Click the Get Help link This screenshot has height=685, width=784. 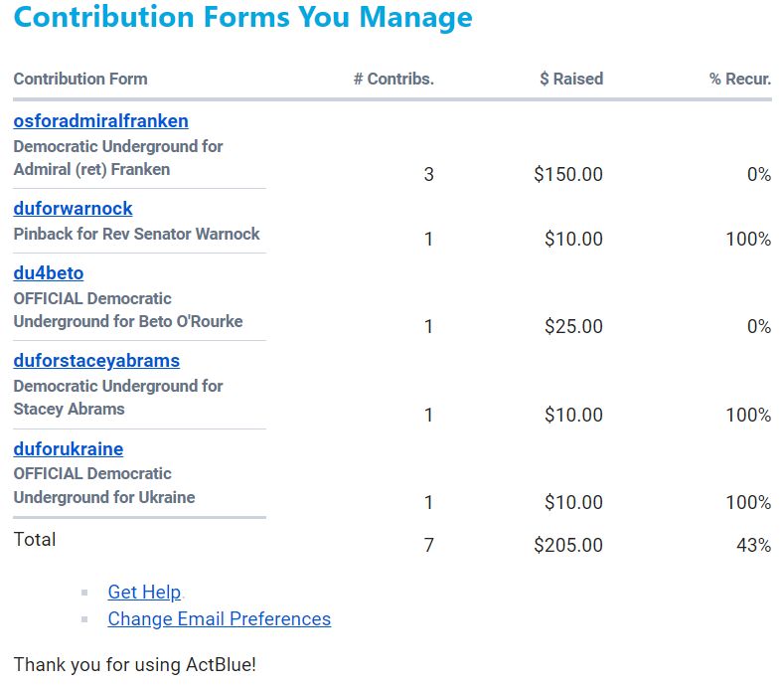144,593
